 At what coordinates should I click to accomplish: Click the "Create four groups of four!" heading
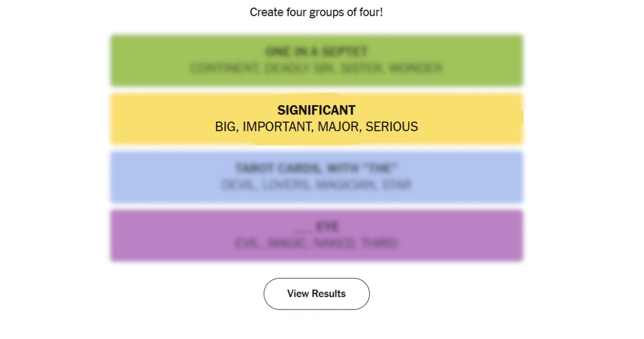coord(316,12)
